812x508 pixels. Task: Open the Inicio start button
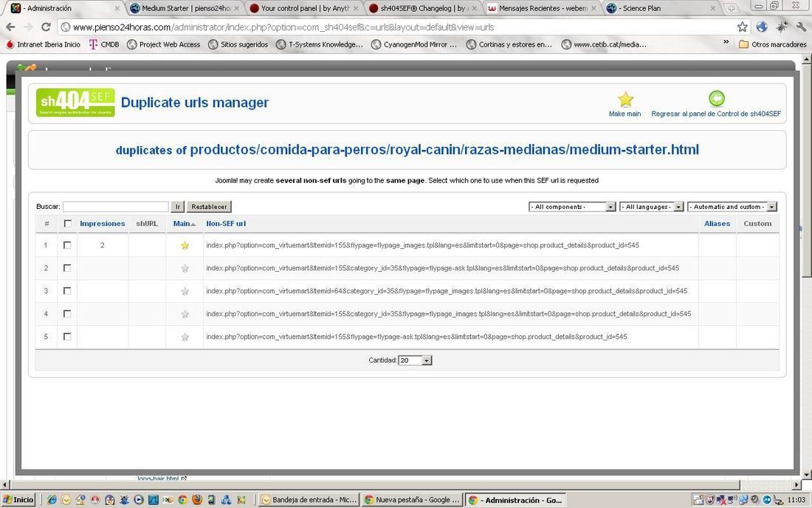[18, 500]
